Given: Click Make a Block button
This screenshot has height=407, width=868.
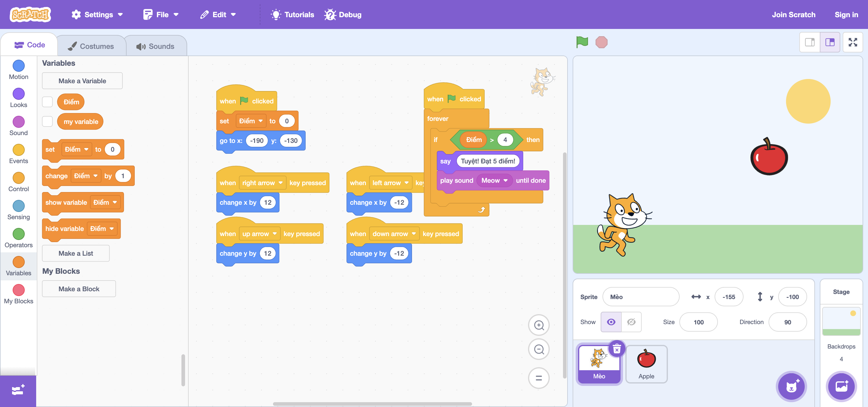Looking at the screenshot, I should [79, 289].
